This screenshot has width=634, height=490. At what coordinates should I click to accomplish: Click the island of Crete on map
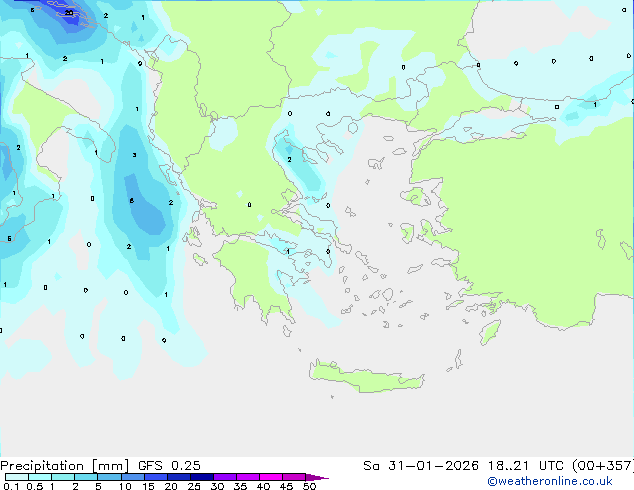(367, 377)
